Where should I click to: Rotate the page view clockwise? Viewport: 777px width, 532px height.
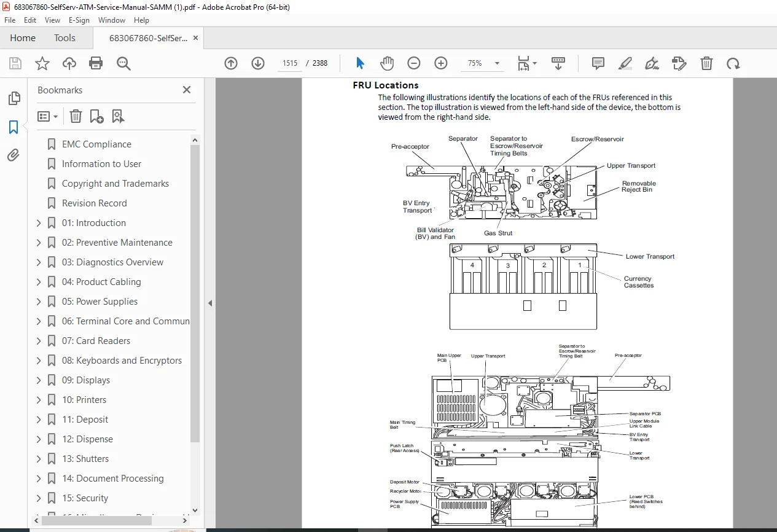(733, 63)
